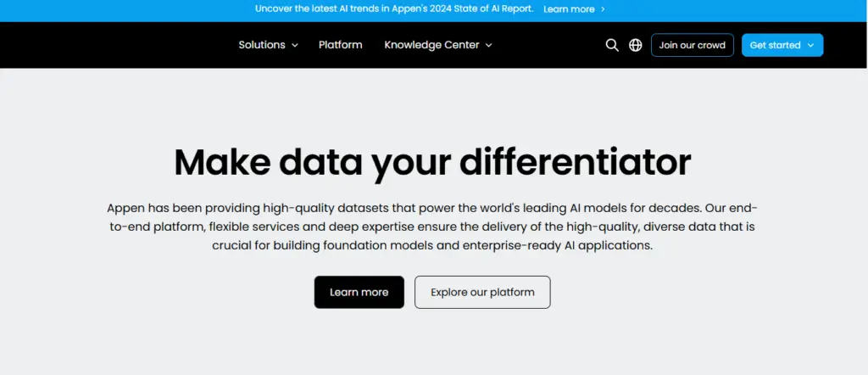
Task: Expand the Knowledge Center chevron
Action: point(489,46)
